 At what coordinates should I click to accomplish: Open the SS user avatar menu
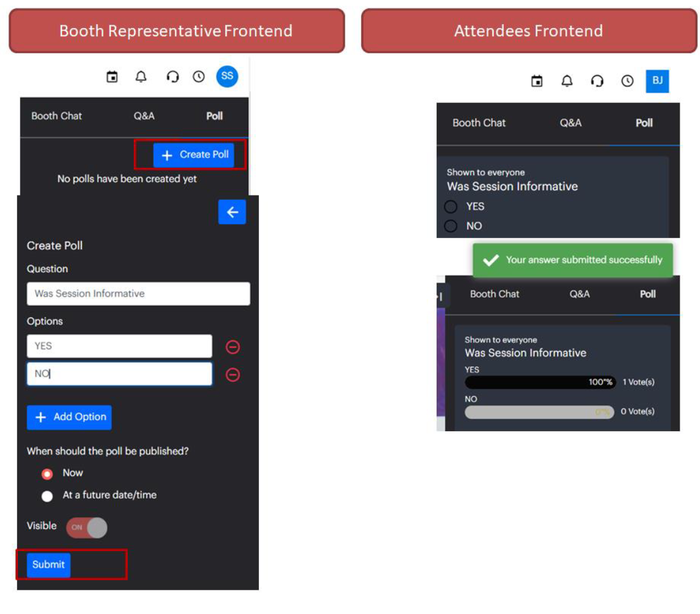point(227,76)
